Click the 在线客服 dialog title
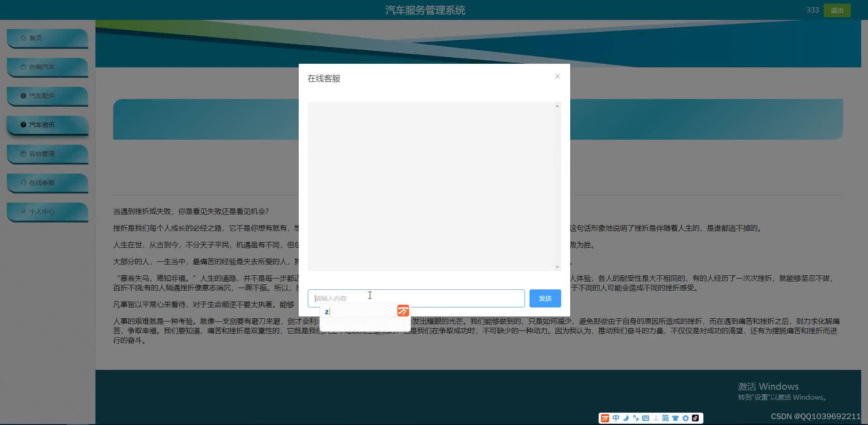This screenshot has height=425, width=868. click(x=324, y=79)
